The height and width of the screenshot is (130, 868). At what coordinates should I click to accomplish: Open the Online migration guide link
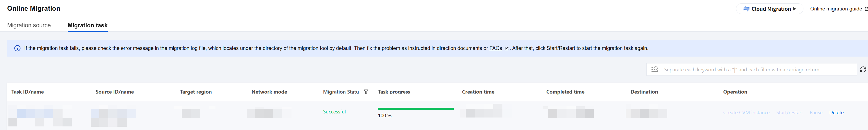click(x=836, y=9)
